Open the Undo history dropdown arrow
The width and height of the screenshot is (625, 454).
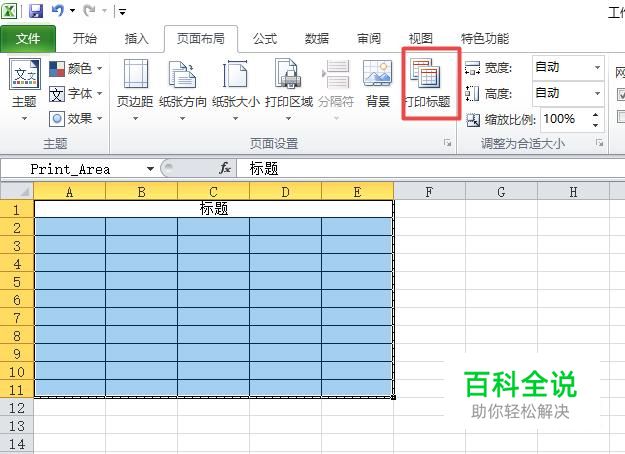(x=73, y=11)
